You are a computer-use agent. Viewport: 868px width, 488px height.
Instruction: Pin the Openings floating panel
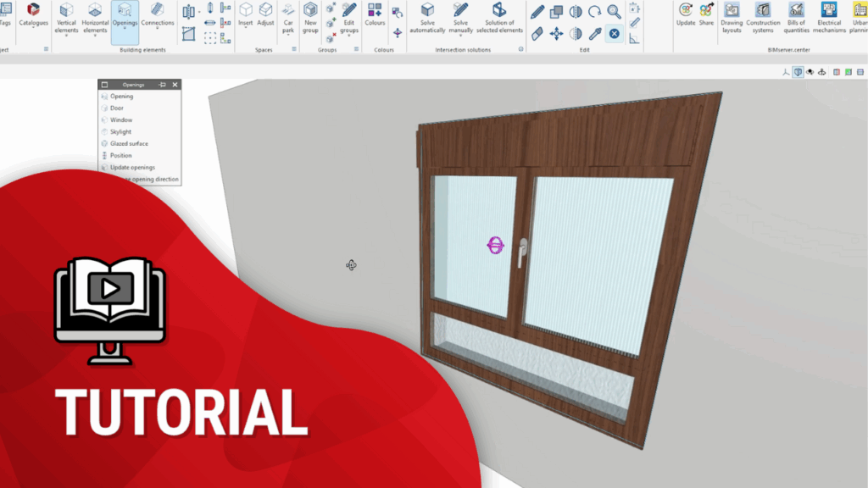tap(162, 85)
